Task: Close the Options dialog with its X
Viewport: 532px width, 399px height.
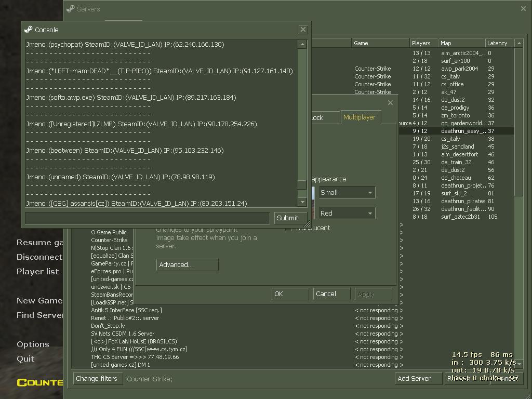Action: (x=390, y=102)
